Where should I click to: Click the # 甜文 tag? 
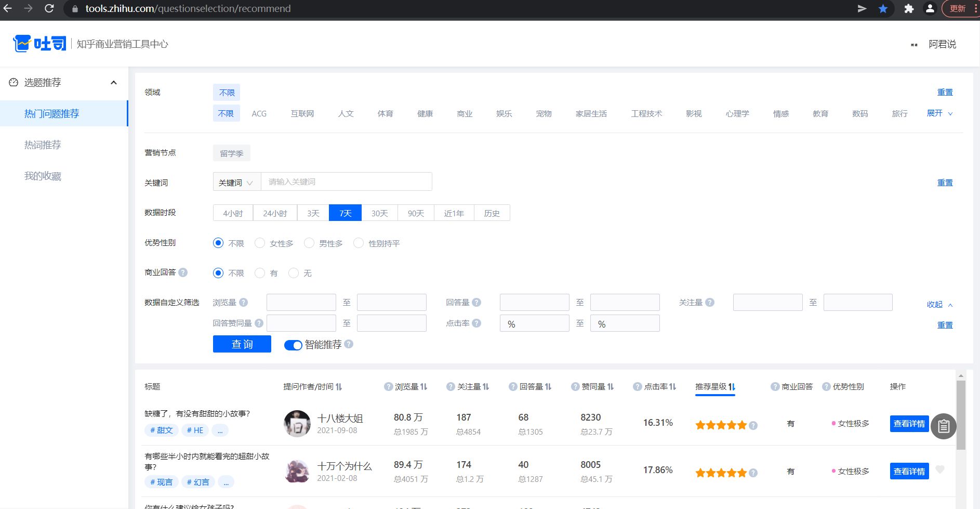click(162, 430)
